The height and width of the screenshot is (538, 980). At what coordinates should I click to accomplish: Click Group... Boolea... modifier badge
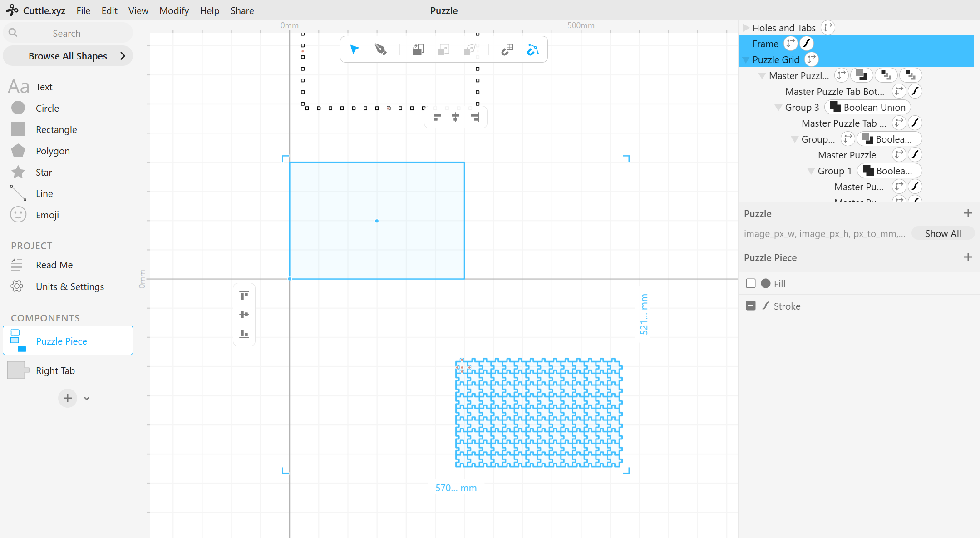[890, 139]
